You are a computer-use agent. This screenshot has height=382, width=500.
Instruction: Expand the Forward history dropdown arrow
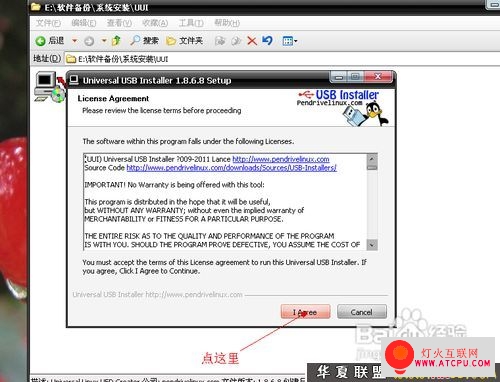[104, 41]
